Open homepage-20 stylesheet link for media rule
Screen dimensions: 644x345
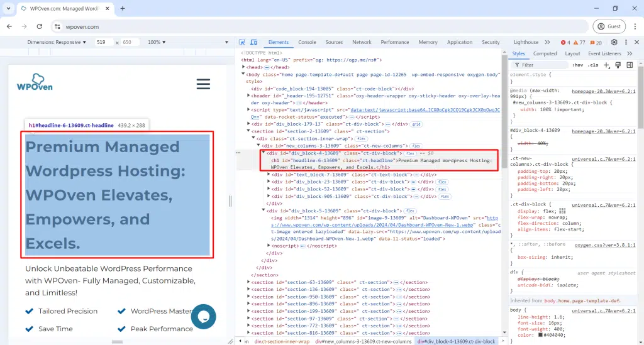pos(604,91)
